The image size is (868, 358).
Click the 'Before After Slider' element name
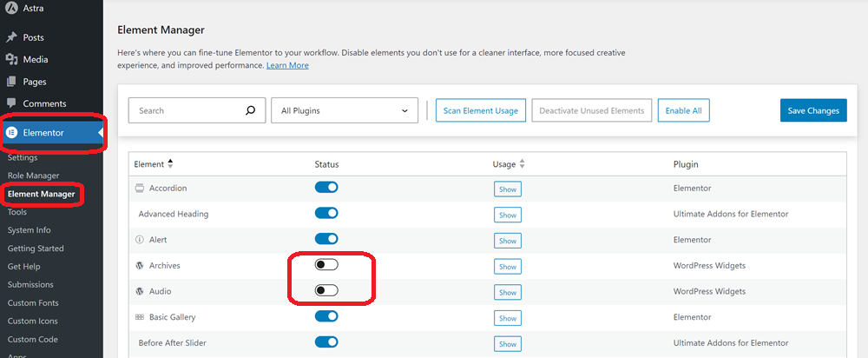(172, 342)
